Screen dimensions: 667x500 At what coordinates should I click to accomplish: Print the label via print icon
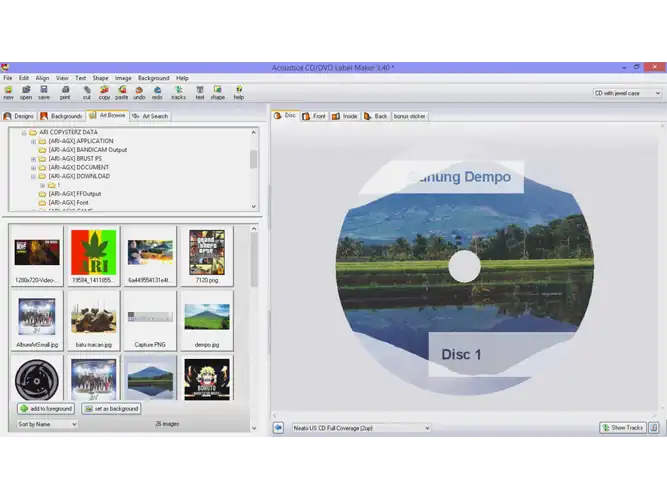tap(65, 92)
